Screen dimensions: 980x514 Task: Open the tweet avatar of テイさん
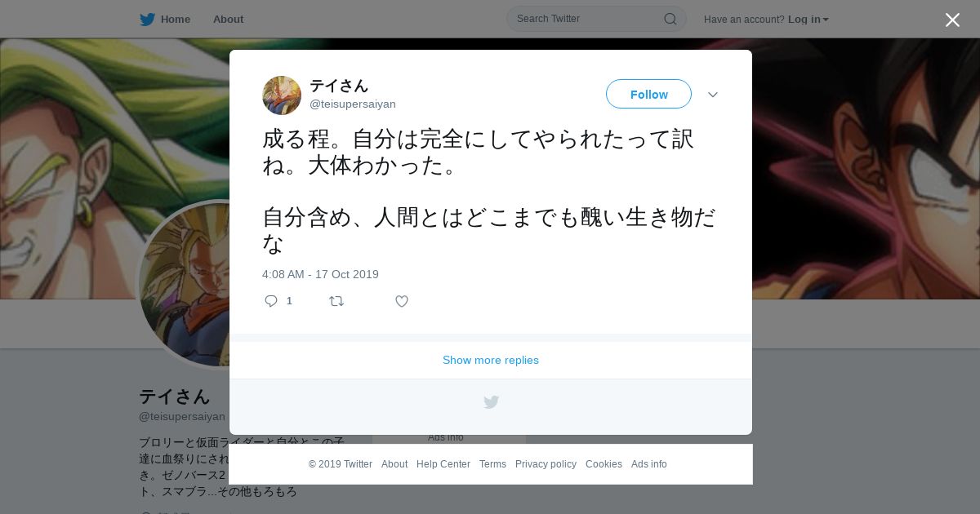[x=282, y=95]
